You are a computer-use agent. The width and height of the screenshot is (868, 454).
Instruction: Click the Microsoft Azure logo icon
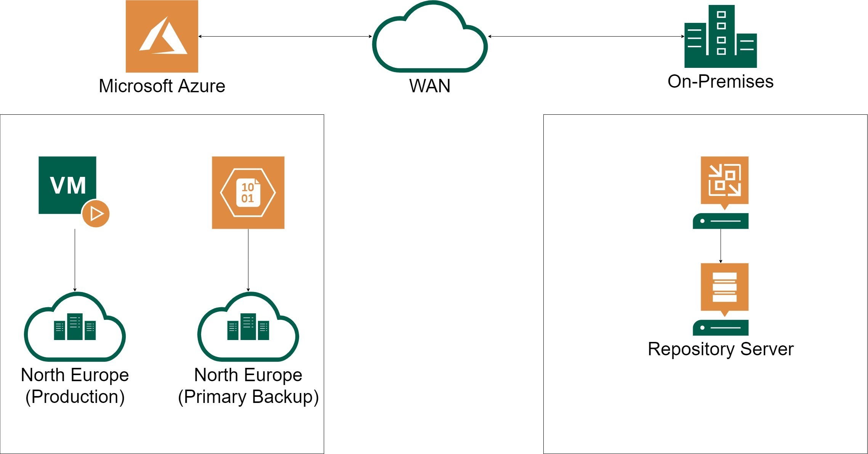(x=162, y=36)
